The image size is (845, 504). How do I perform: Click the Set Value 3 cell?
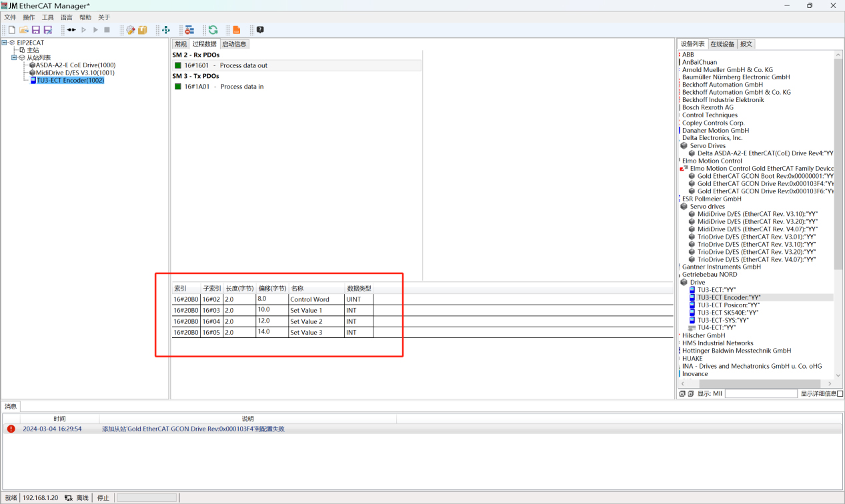point(316,332)
